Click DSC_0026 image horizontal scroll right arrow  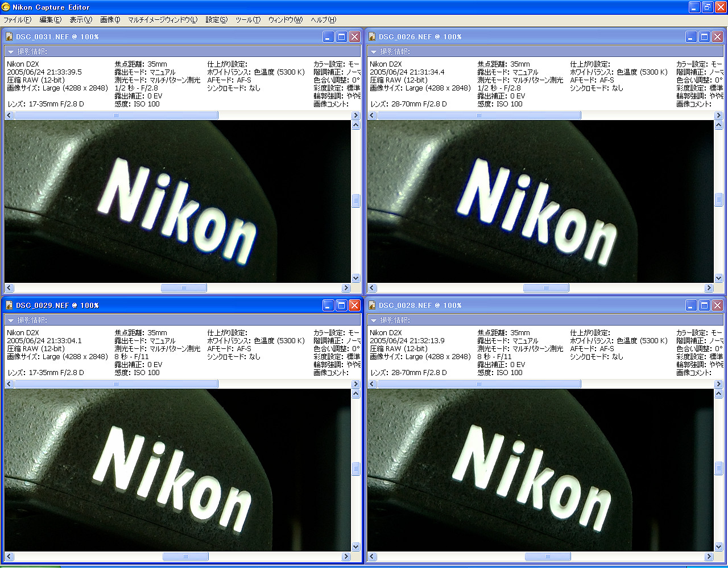coord(709,288)
